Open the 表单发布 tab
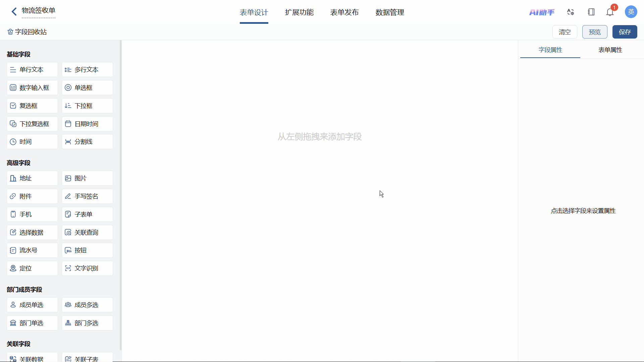 pyautogui.click(x=344, y=12)
